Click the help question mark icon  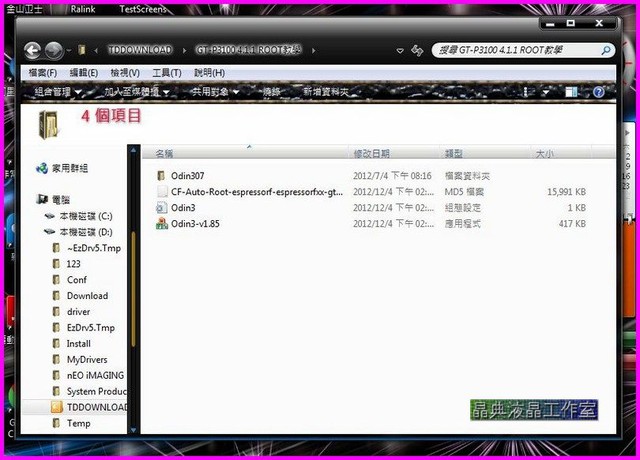pyautogui.click(x=599, y=92)
